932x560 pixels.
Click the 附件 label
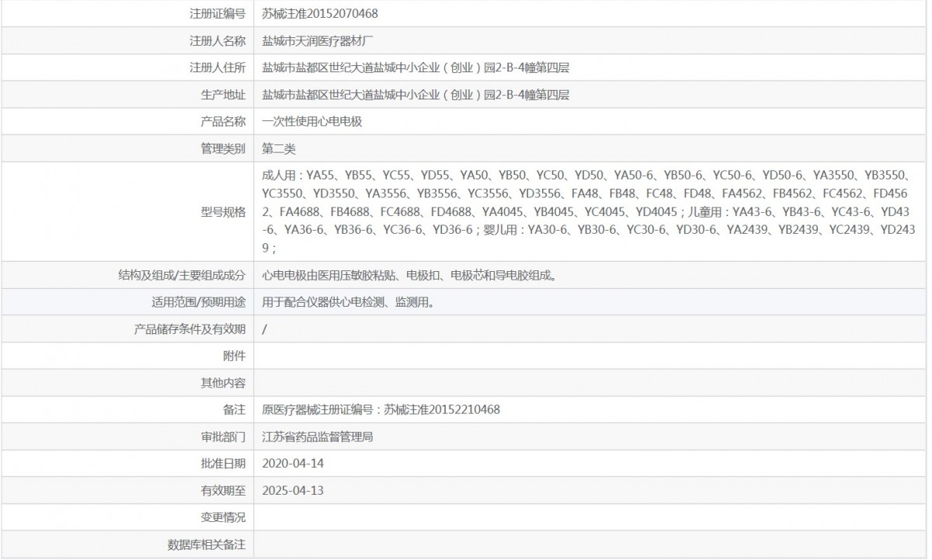click(235, 356)
